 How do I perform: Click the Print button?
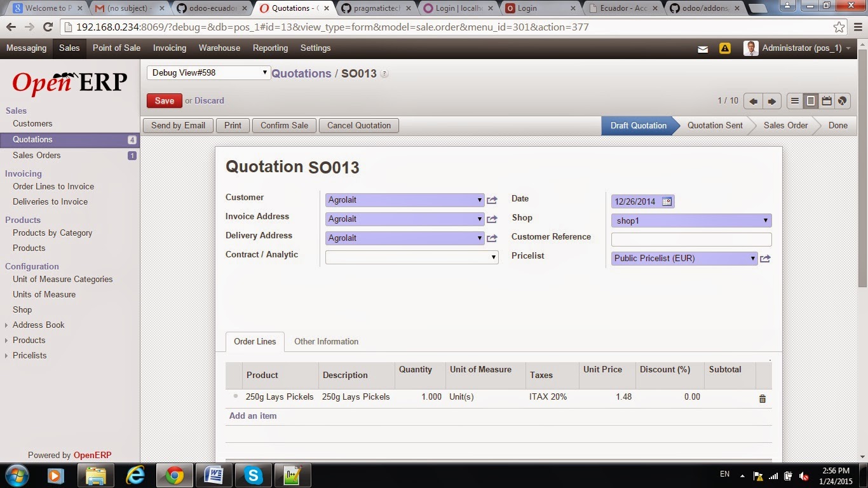pyautogui.click(x=233, y=126)
